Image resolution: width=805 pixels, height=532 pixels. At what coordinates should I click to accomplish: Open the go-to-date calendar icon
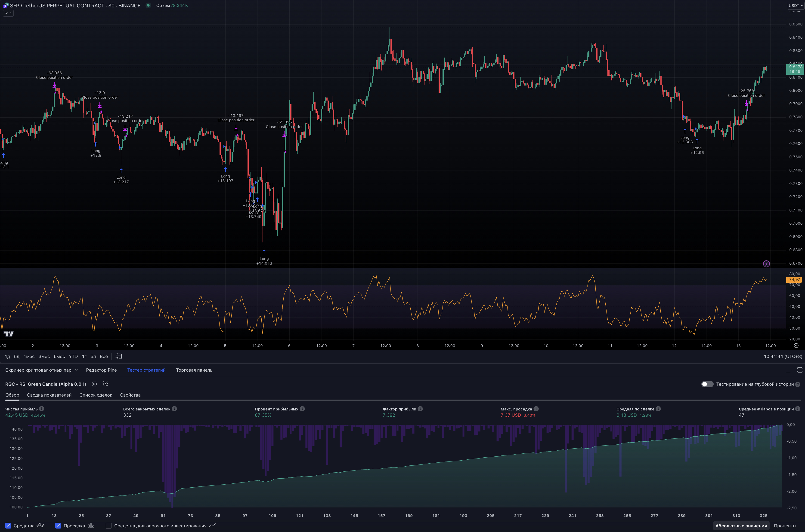118,356
